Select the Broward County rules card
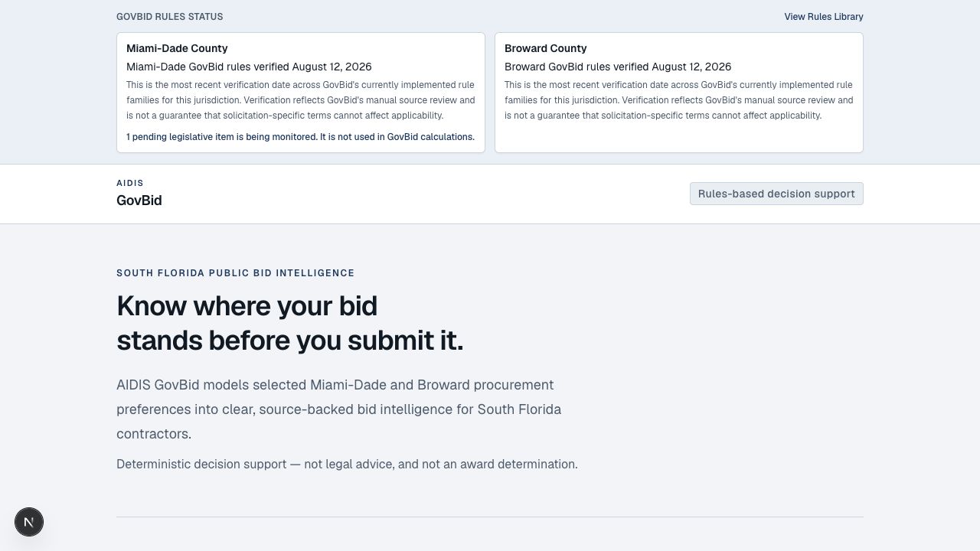The height and width of the screenshot is (551, 980). pos(679,93)
